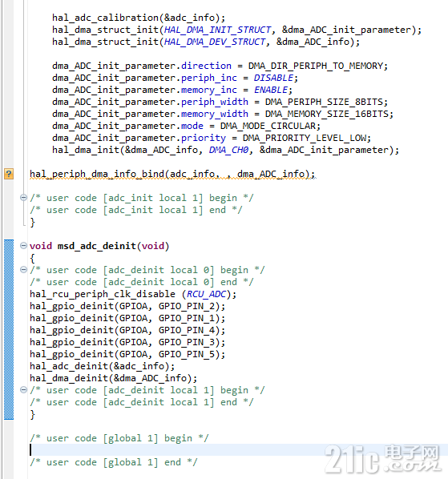Click the msd_adc_deinit function name
The image size is (448, 479).
click(x=96, y=246)
